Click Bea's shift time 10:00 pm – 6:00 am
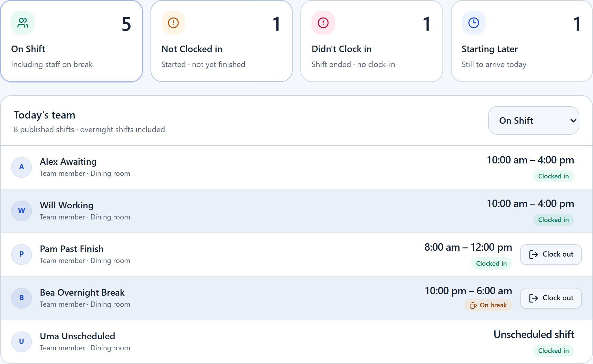Viewport: 593px width, 364px height. [x=468, y=291]
